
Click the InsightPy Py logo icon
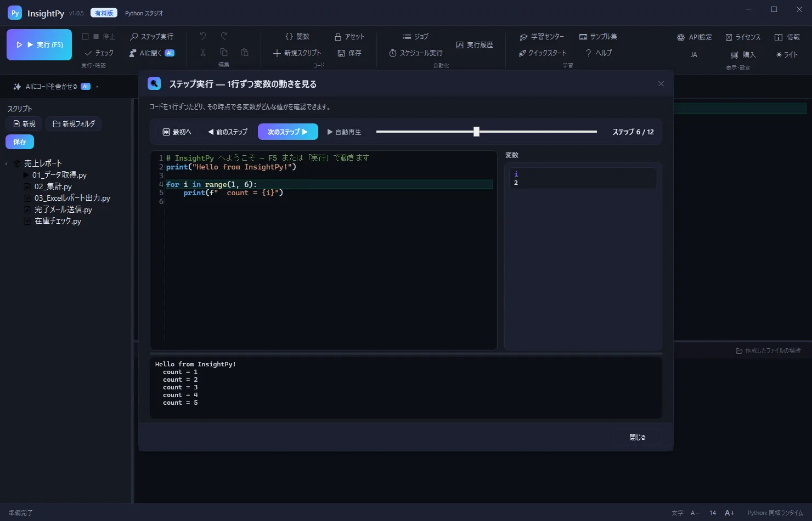point(15,13)
